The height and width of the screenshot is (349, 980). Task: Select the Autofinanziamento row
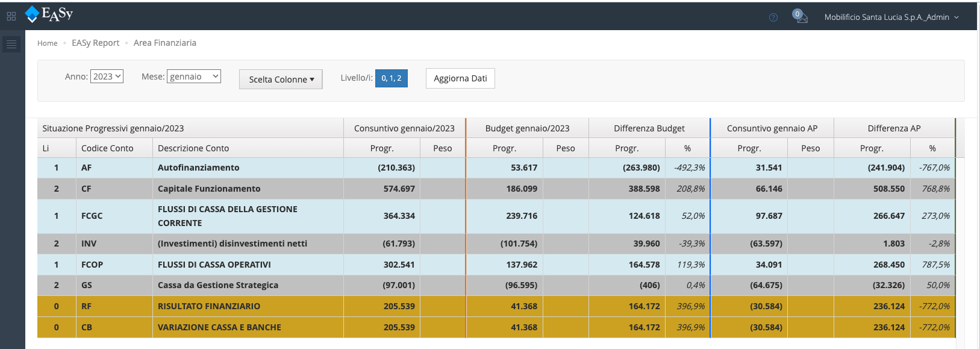click(198, 168)
